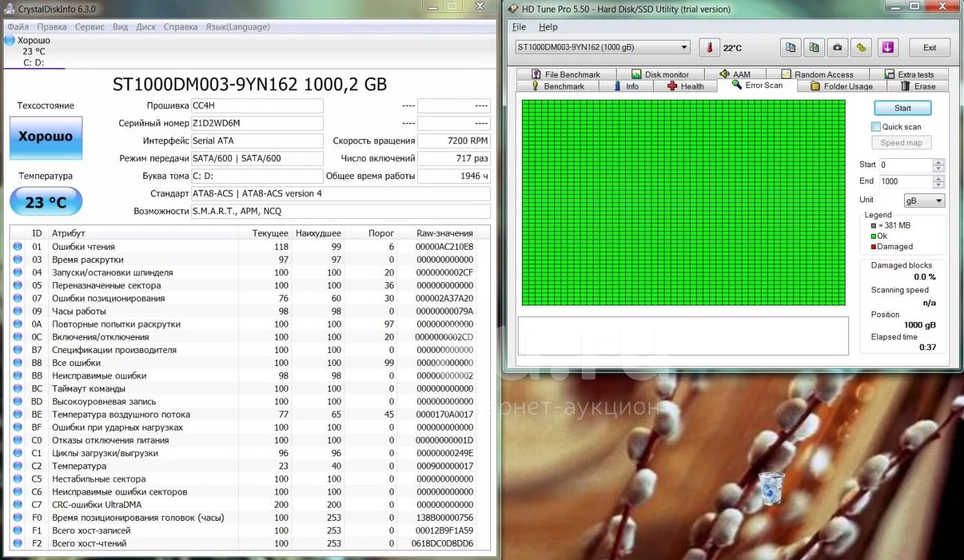This screenshot has width=964, height=560.
Task: Switch to the File Benchmark tab
Action: (x=565, y=74)
